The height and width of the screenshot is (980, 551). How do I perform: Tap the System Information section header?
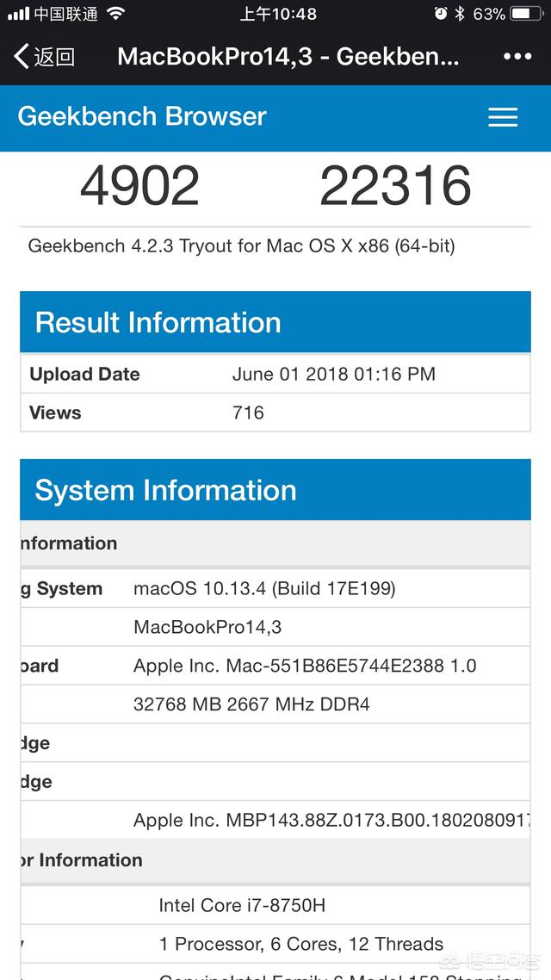[x=275, y=490]
